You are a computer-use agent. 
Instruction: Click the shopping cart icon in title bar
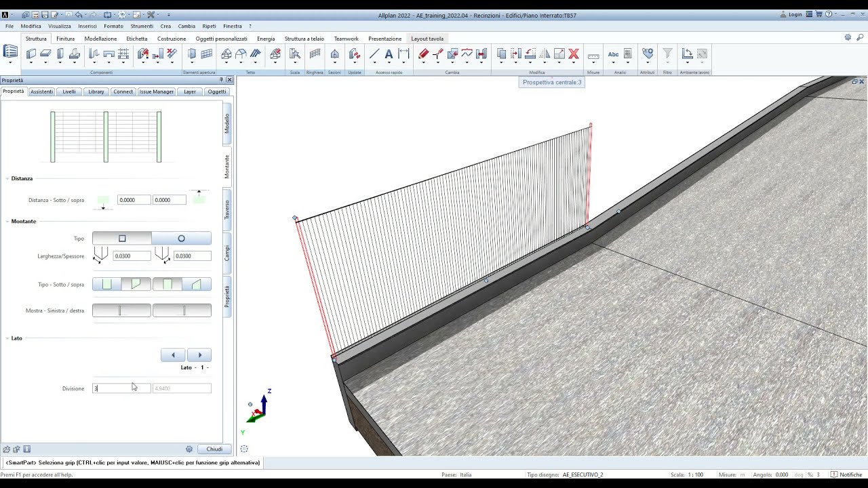tap(819, 14)
